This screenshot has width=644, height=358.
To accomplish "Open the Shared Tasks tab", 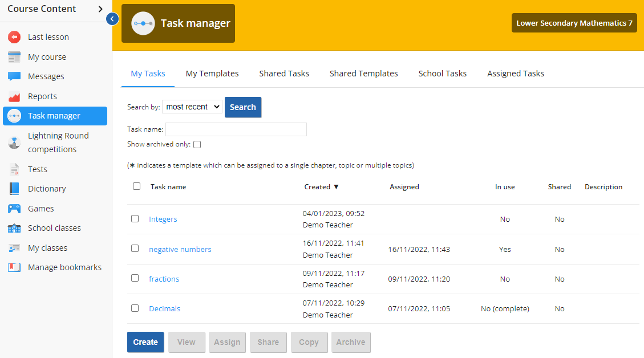I will pyautogui.click(x=284, y=74).
